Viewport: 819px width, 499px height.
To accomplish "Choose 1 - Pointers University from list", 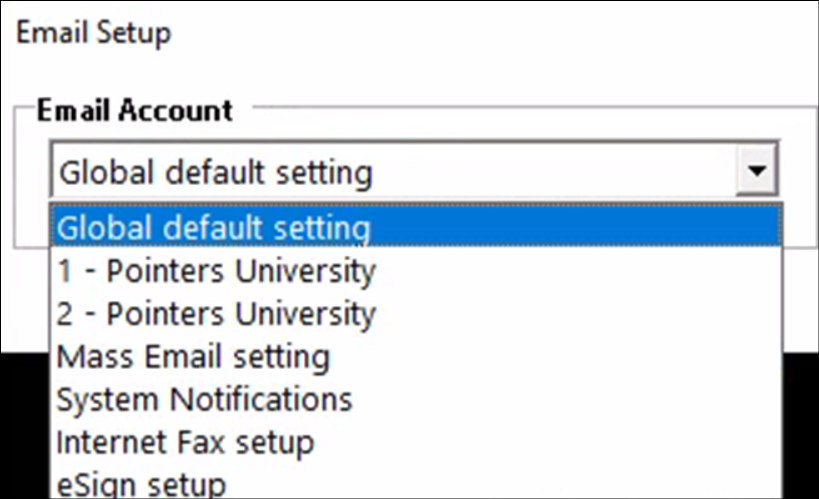I will (216, 270).
